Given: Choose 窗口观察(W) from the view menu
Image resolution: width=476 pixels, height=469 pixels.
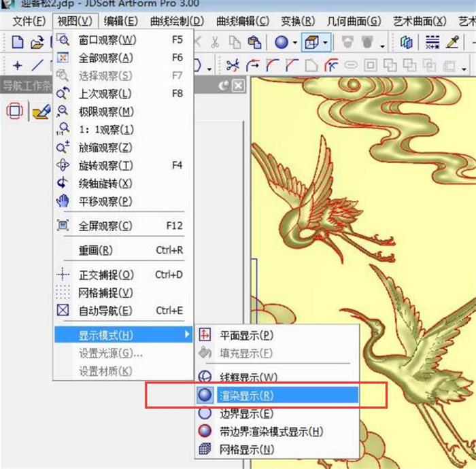Looking at the screenshot, I should point(124,39).
